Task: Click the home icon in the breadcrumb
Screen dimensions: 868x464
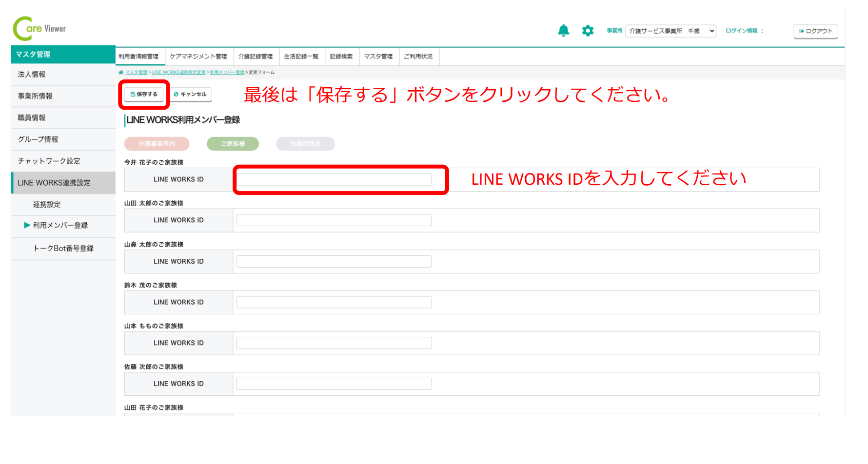Action: tap(121, 73)
